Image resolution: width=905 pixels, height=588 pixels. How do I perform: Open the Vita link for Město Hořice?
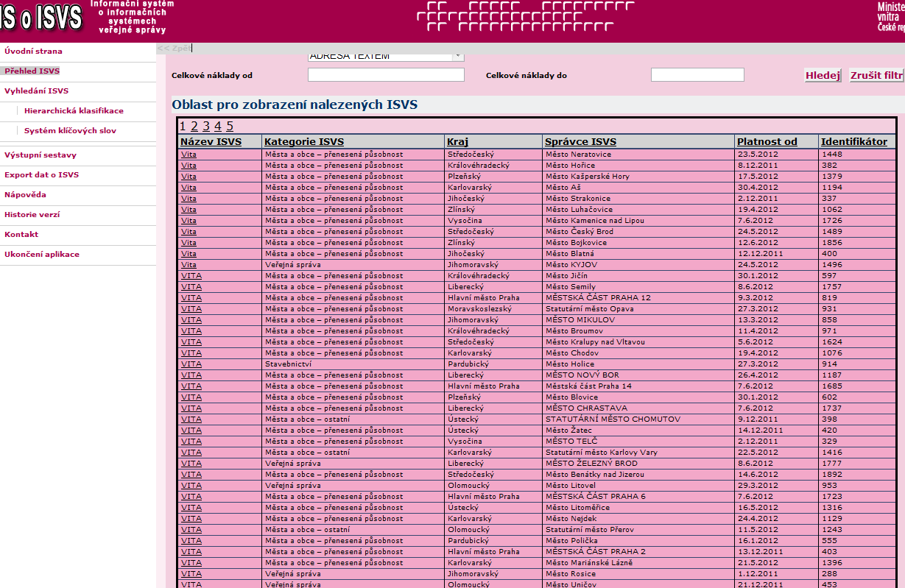coord(189,166)
